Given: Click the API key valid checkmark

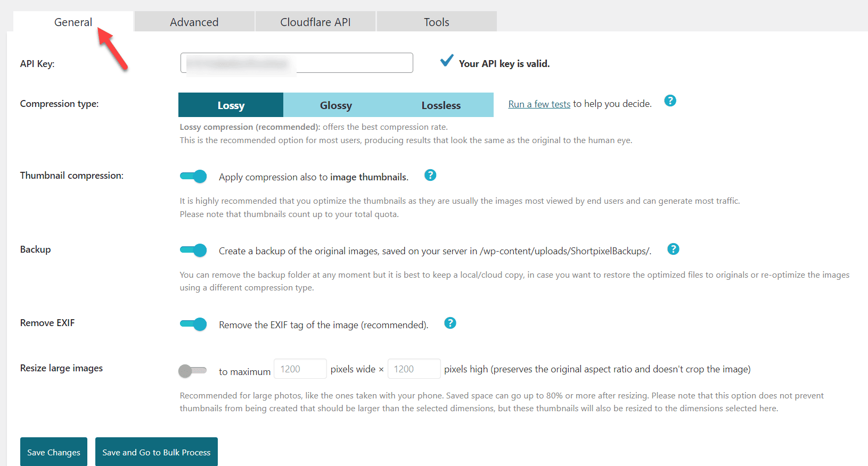Looking at the screenshot, I should tap(447, 61).
